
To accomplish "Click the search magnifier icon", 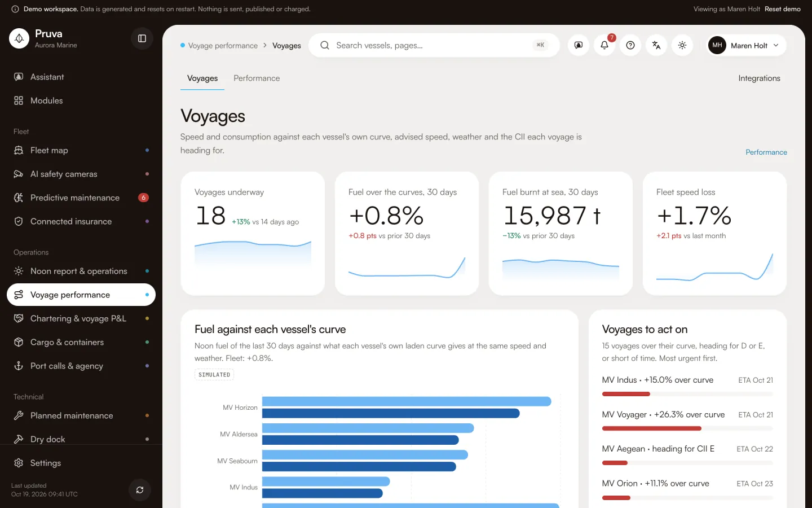I will point(325,45).
